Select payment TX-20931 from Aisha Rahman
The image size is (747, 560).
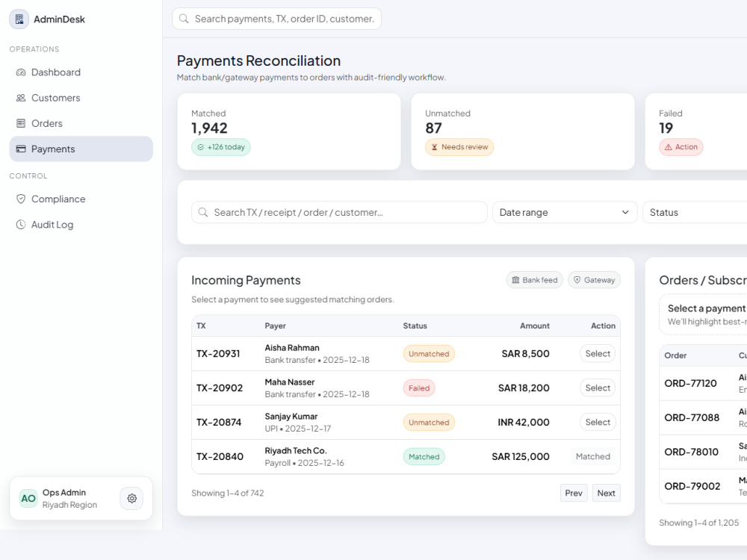pos(598,354)
